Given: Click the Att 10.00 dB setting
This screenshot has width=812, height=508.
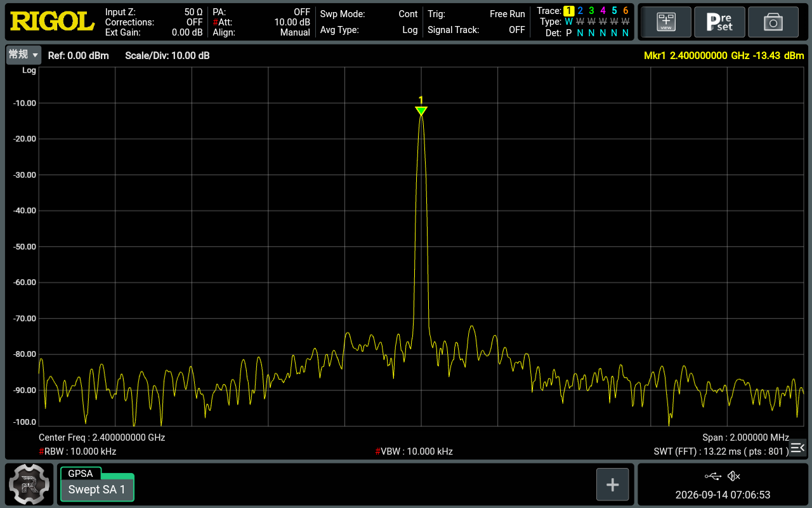Looking at the screenshot, I should [261, 22].
